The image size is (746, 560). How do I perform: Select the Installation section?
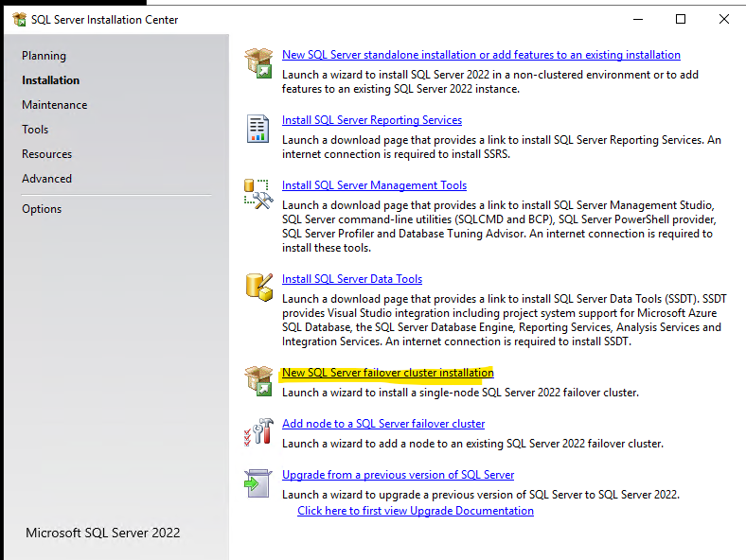click(50, 80)
